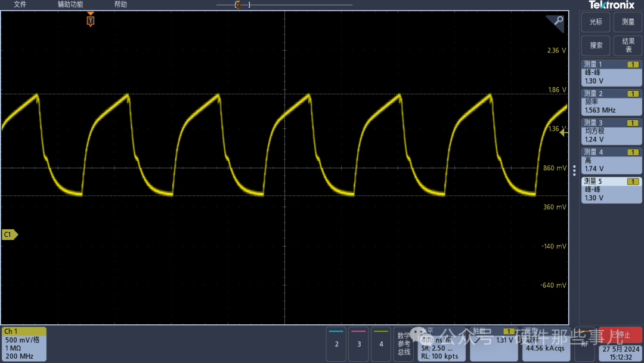Click the 光标 cursors button

[596, 22]
